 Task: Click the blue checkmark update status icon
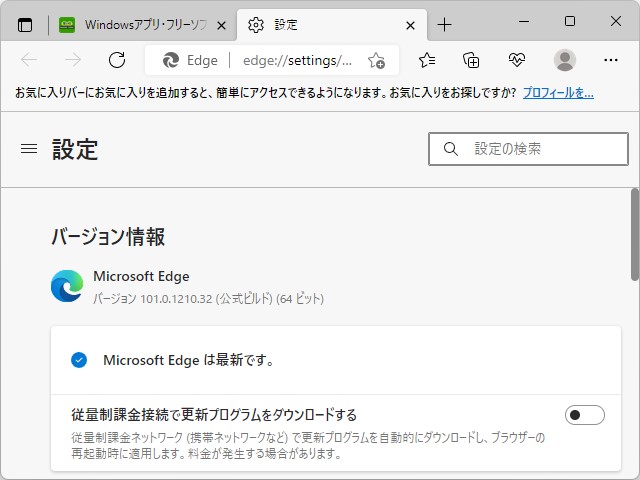(79, 360)
